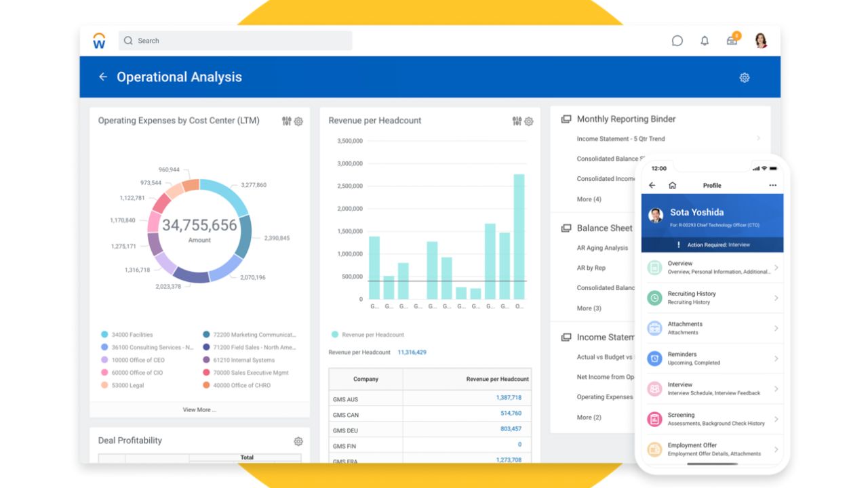Viewport: 868px width, 488px height.
Task: Open the AR Aging Analysis report
Action: coord(602,248)
